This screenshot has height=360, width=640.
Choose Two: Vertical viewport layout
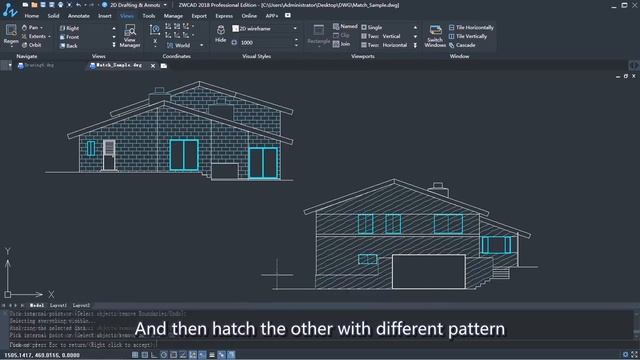(x=381, y=36)
